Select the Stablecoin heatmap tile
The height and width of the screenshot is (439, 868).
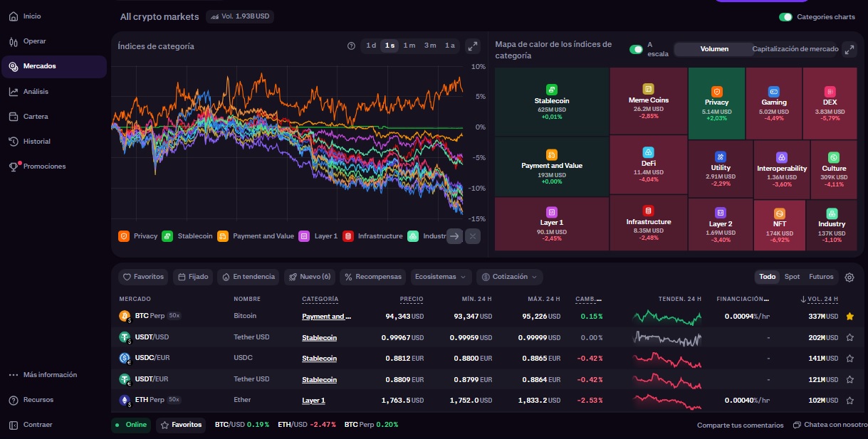[x=552, y=102]
